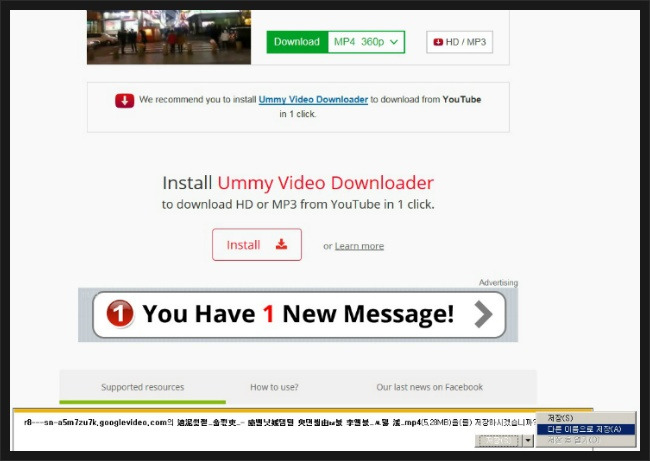650x461 pixels.
Task: Click the red download icon beside recommendation
Action: point(124,100)
